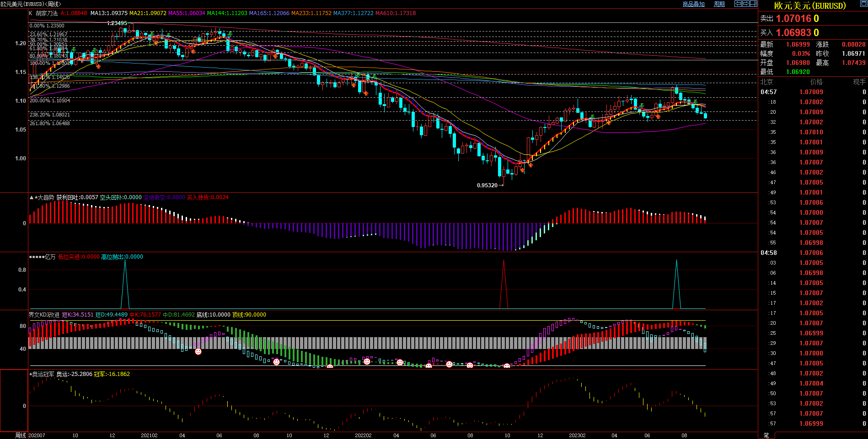The width and height of the screenshot is (868, 439).
Task: Click the 界文KD改进 indicator title
Action: point(44,315)
